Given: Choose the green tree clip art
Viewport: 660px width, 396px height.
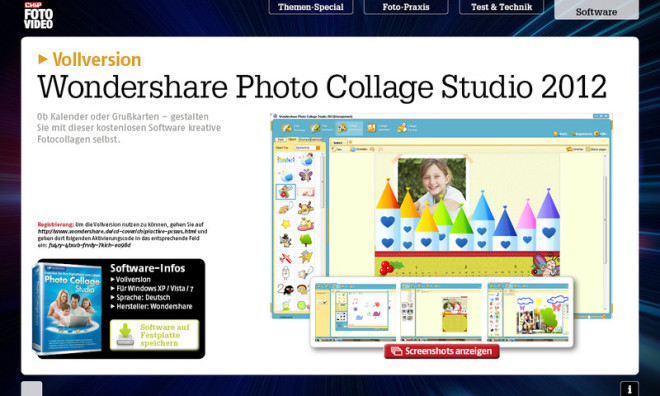Looking at the screenshot, I should (306, 240).
